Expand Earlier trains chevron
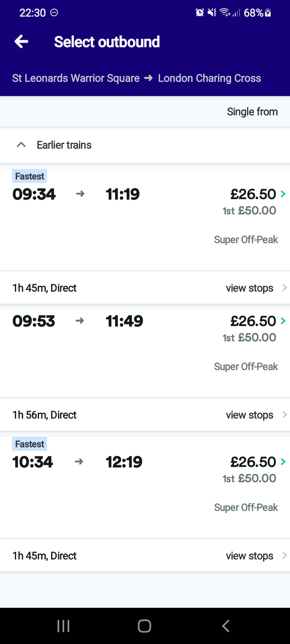The image size is (290, 644). (x=21, y=145)
